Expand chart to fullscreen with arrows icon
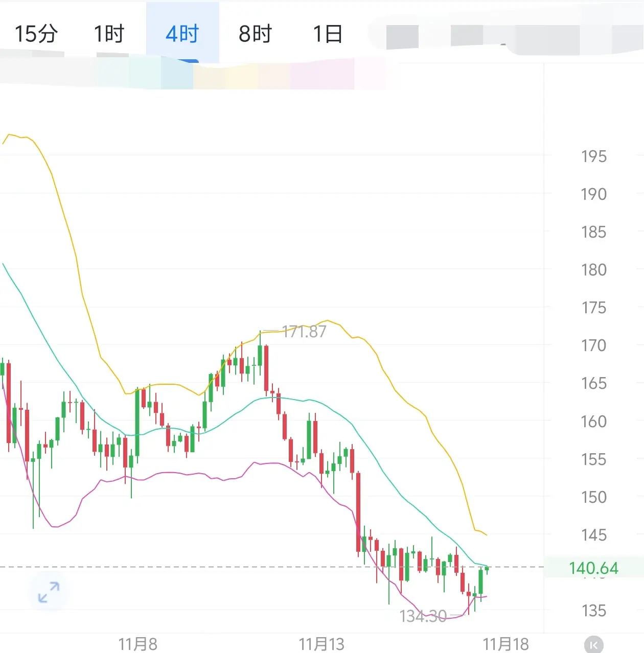Screen dimensions: 644x653 coord(49,592)
